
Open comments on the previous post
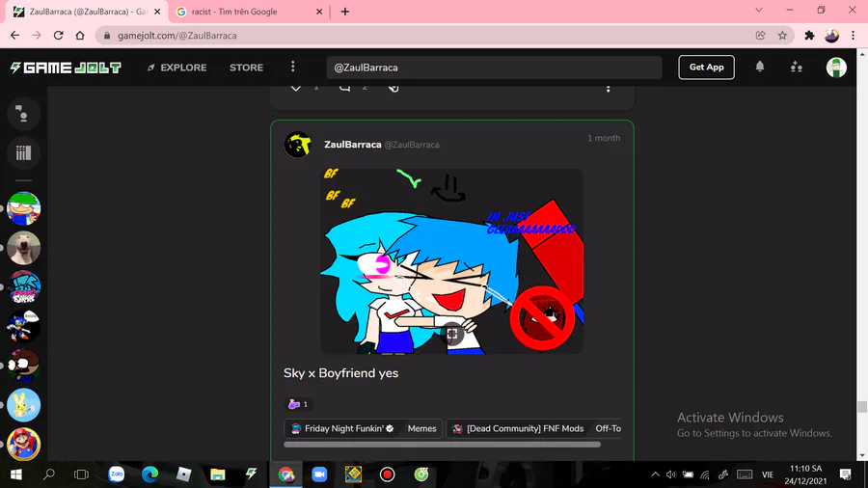click(344, 88)
